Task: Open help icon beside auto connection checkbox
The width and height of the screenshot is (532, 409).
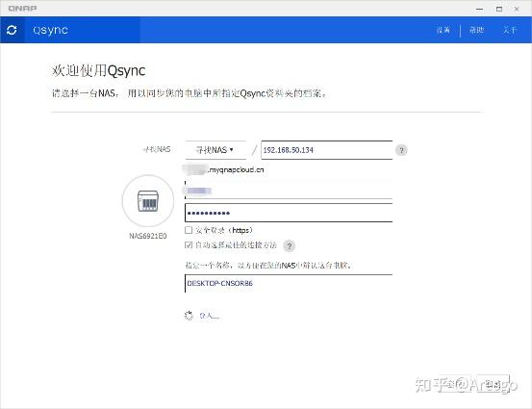Action: pyautogui.click(x=289, y=245)
